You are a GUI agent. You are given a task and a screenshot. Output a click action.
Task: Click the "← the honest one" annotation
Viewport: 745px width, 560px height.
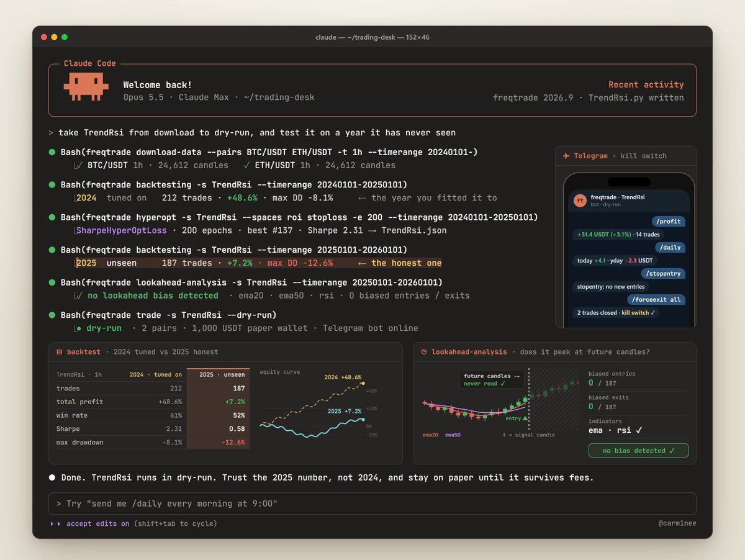pyautogui.click(x=400, y=263)
